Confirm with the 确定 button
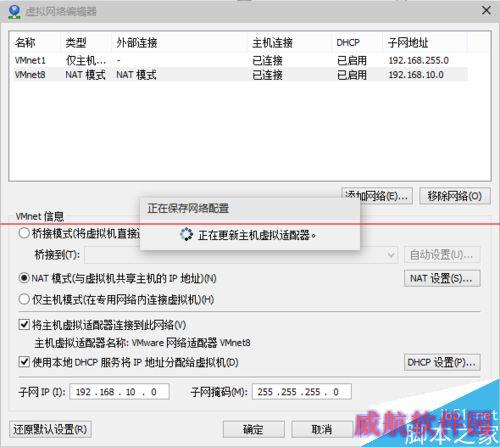The image size is (500, 447). pyautogui.click(x=253, y=429)
